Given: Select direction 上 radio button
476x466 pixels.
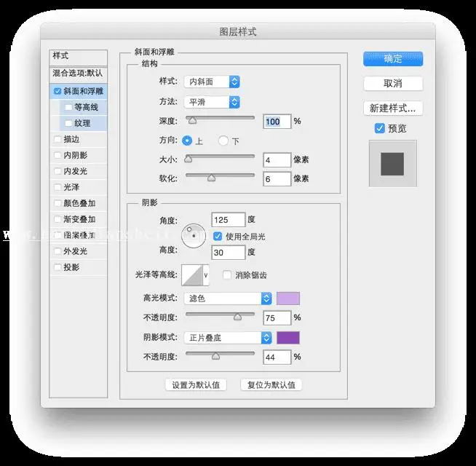Looking at the screenshot, I should [187, 141].
